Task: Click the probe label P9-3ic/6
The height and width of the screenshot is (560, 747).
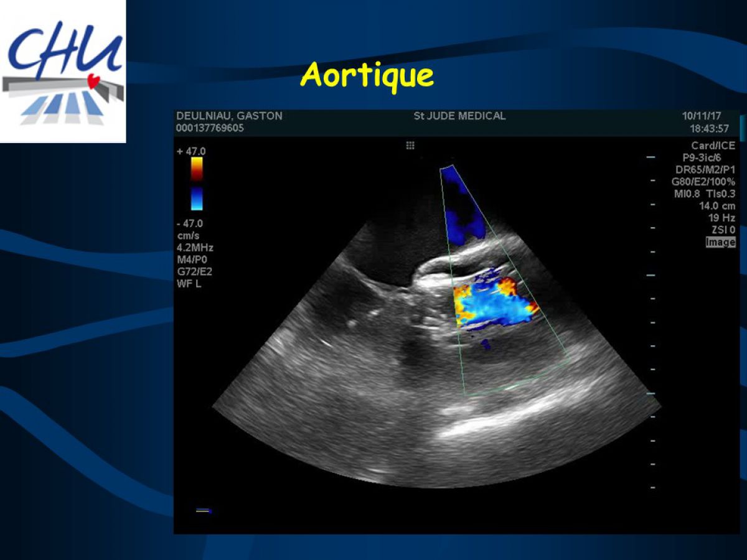Action: (702, 158)
